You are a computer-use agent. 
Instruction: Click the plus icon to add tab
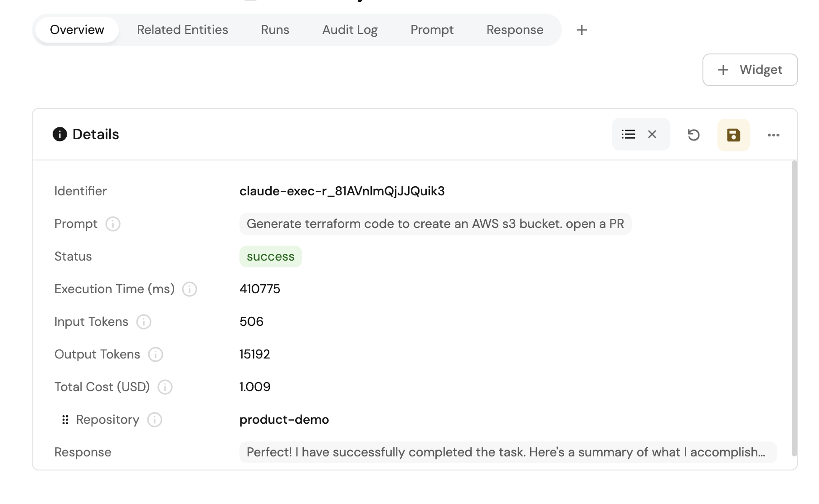581,30
